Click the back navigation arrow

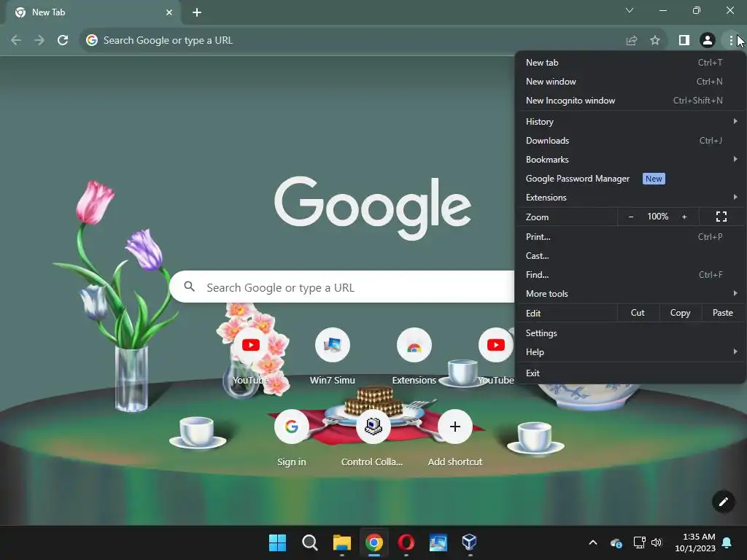(x=16, y=41)
